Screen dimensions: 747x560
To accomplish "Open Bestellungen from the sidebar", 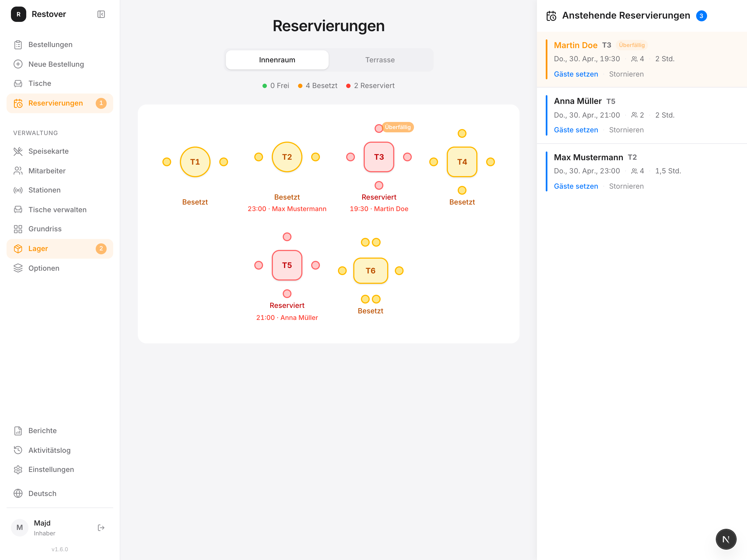I will click(60, 45).
